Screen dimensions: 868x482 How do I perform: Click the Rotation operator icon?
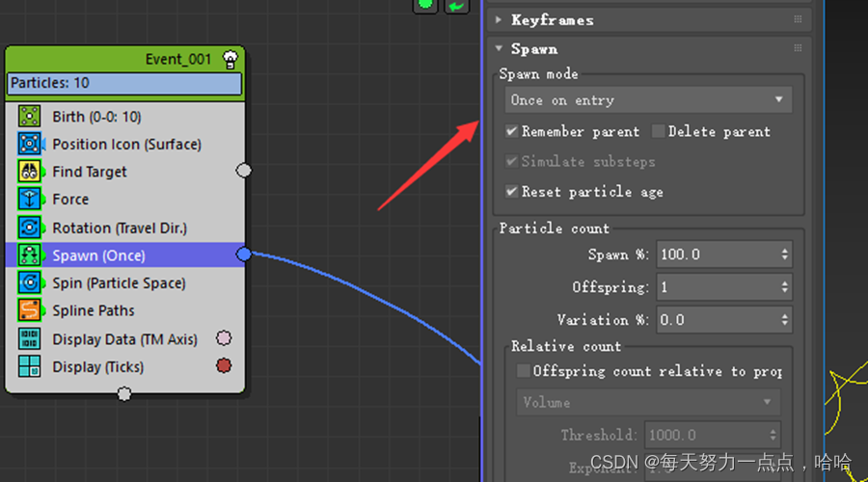point(29,228)
